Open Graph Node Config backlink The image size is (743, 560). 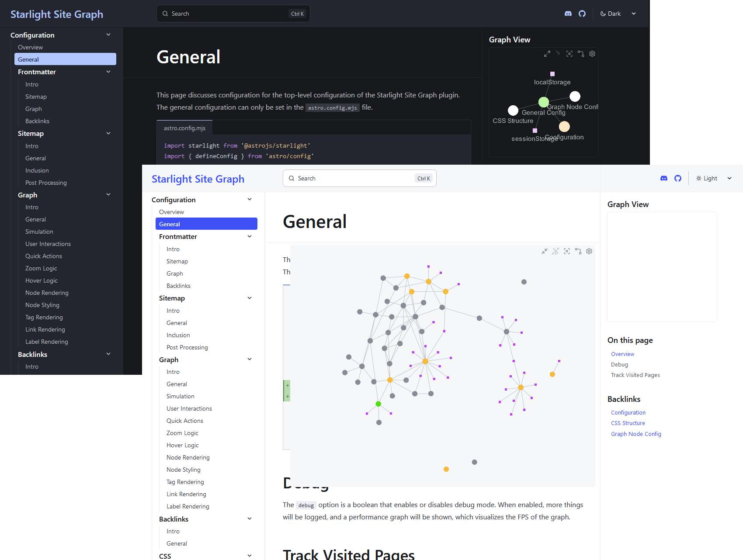pyautogui.click(x=636, y=434)
